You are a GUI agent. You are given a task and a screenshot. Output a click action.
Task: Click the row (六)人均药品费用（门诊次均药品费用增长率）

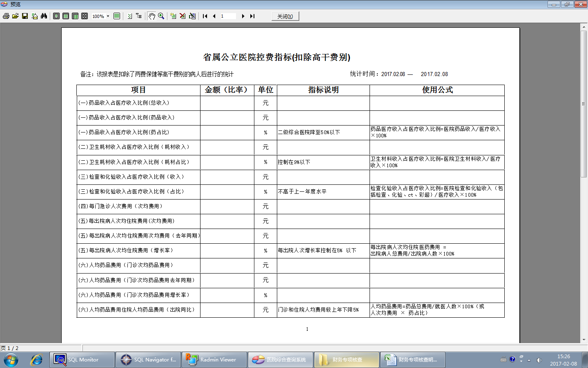point(290,295)
